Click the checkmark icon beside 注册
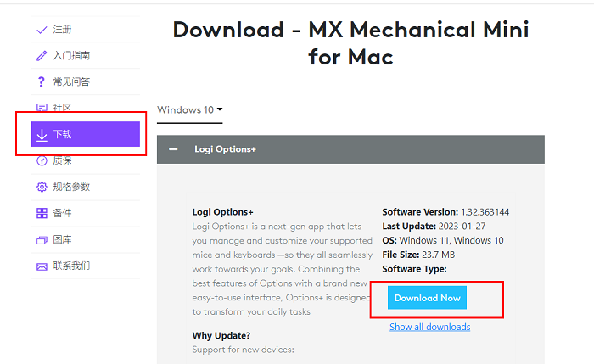 point(42,30)
